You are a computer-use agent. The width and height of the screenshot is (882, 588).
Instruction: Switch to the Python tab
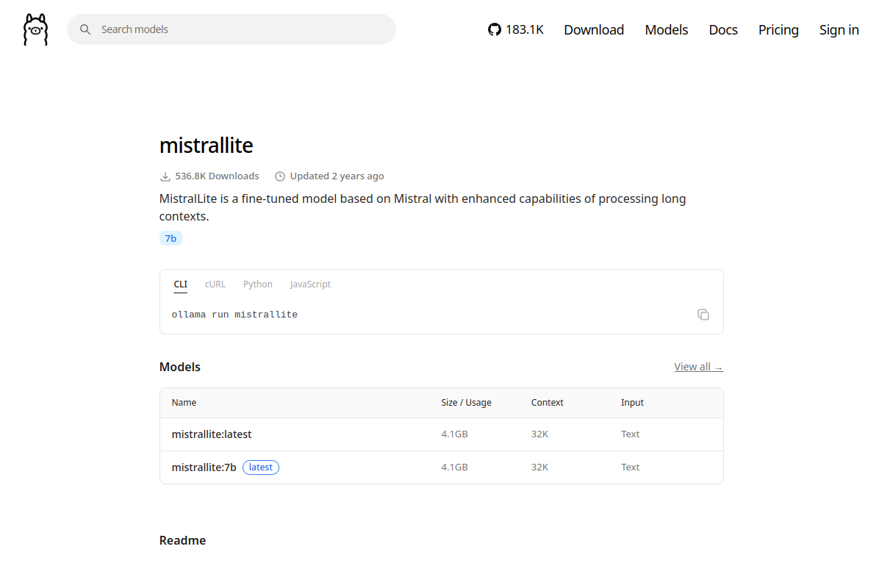pyautogui.click(x=258, y=284)
